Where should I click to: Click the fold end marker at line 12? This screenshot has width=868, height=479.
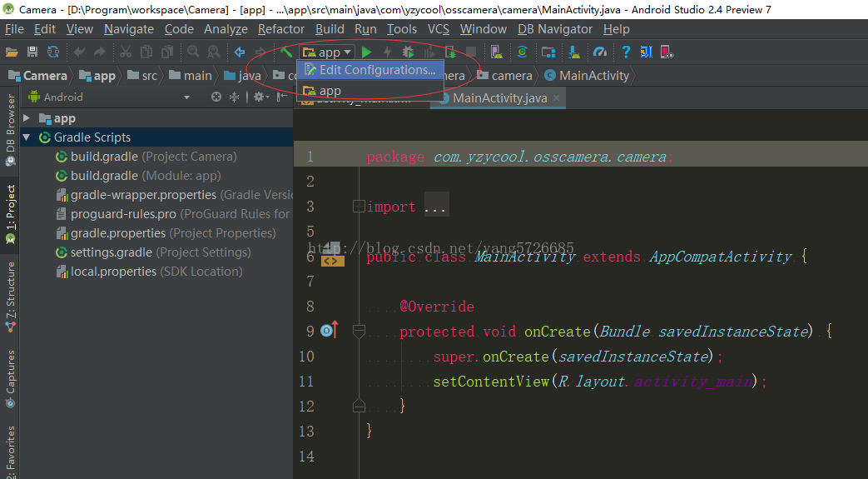(x=359, y=406)
